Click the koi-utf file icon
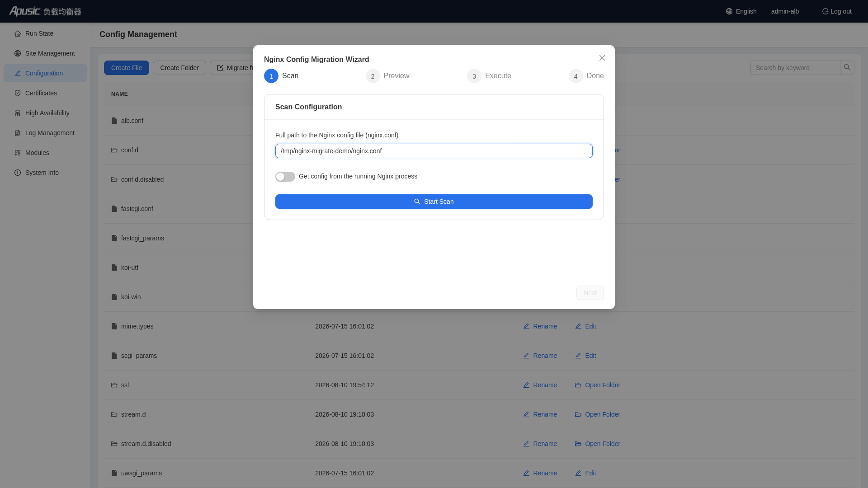This screenshot has width=868, height=488. pos(114,267)
